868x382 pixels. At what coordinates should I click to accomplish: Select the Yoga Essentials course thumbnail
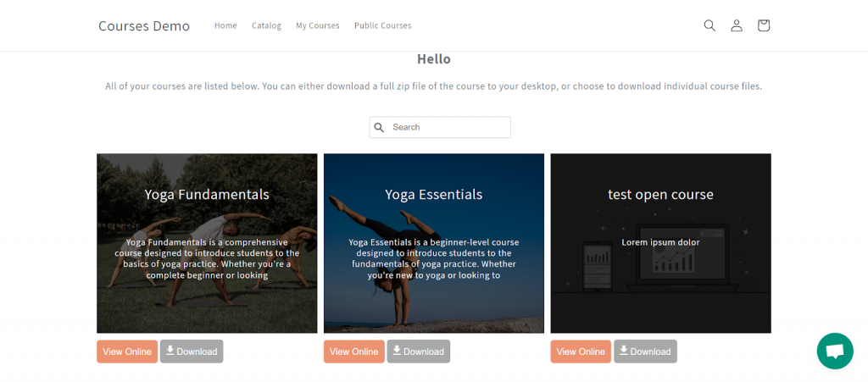[434, 243]
